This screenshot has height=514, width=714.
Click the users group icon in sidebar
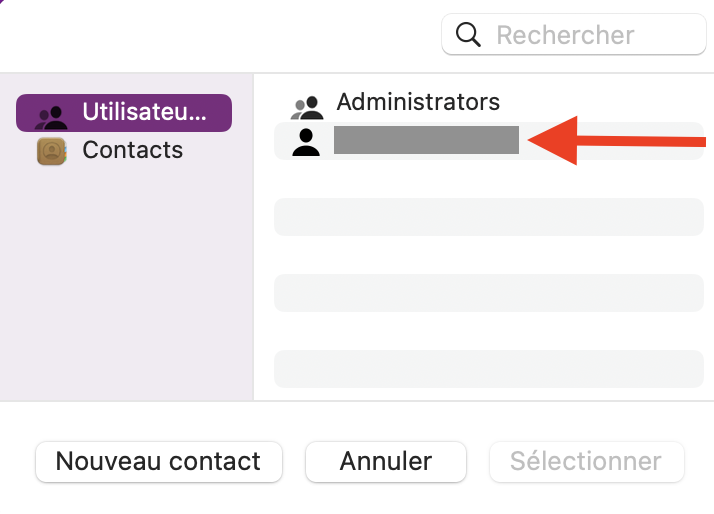point(50,113)
